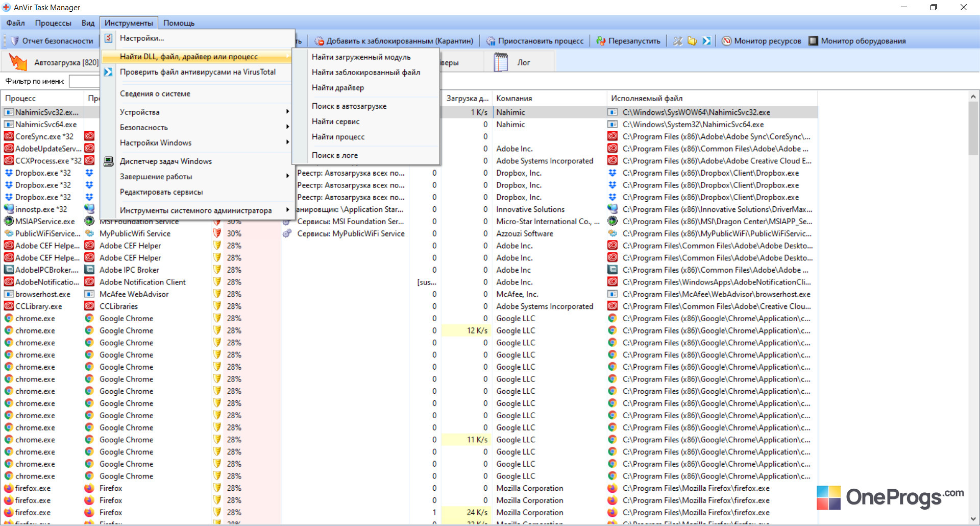Select the 'Adobe Notification Client' product cell
Screen dimensions: 980x526
point(142,282)
